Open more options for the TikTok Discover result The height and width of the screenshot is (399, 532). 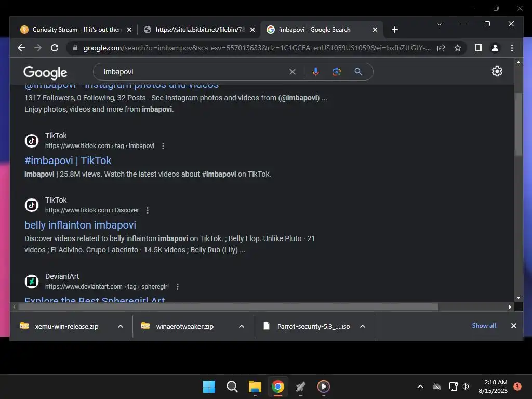click(x=148, y=210)
